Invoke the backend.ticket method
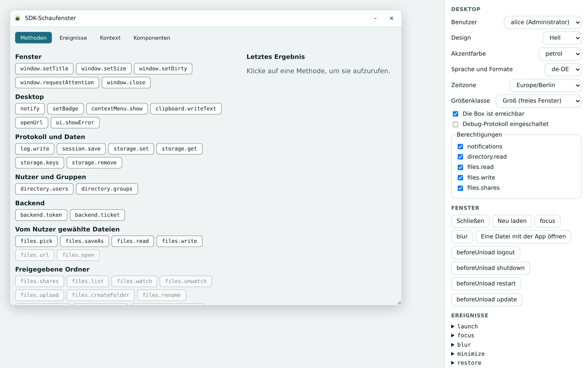 tap(97, 215)
